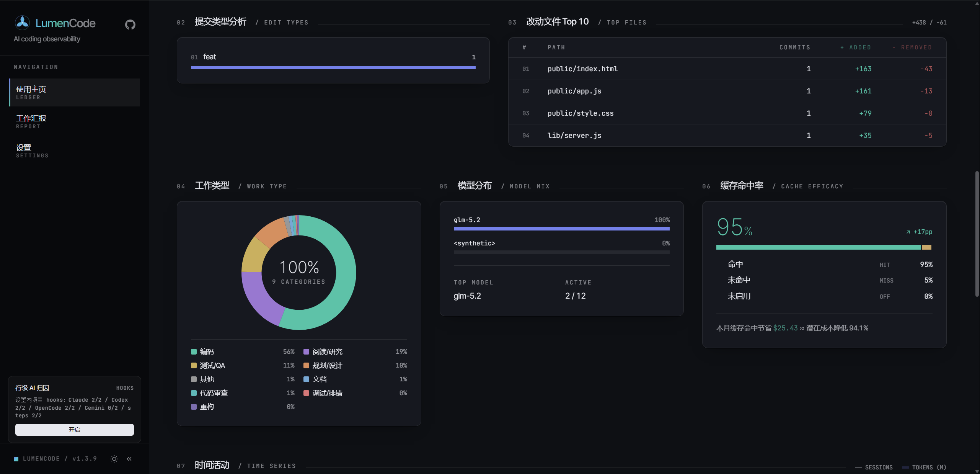Click the orange 规划/设计 legend swatch
This screenshot has height=474, width=980.
[x=306, y=365]
